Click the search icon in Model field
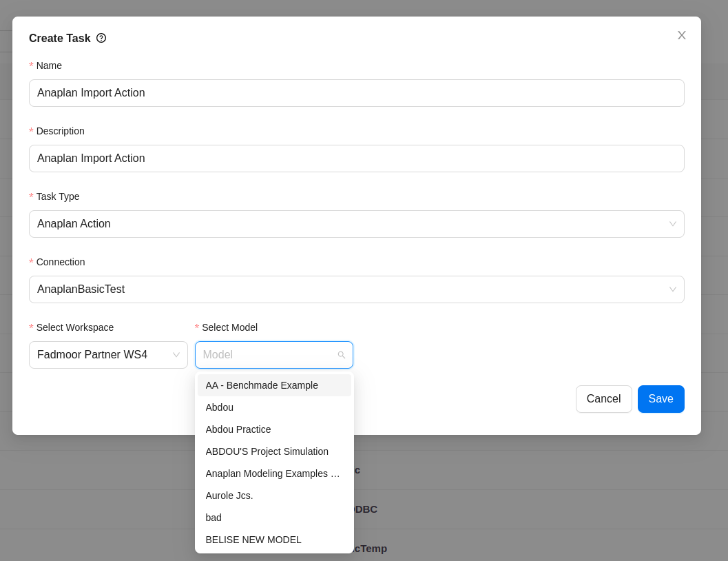The image size is (728, 561). point(341,355)
